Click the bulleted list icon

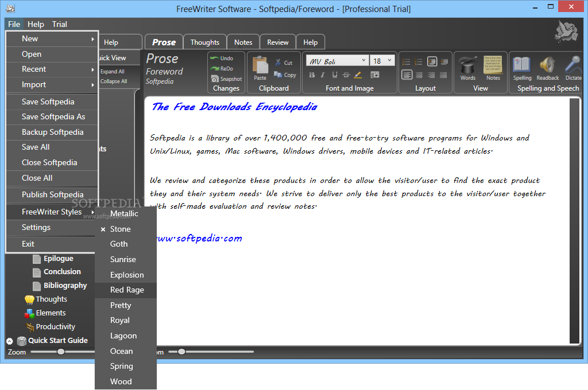[x=407, y=62]
